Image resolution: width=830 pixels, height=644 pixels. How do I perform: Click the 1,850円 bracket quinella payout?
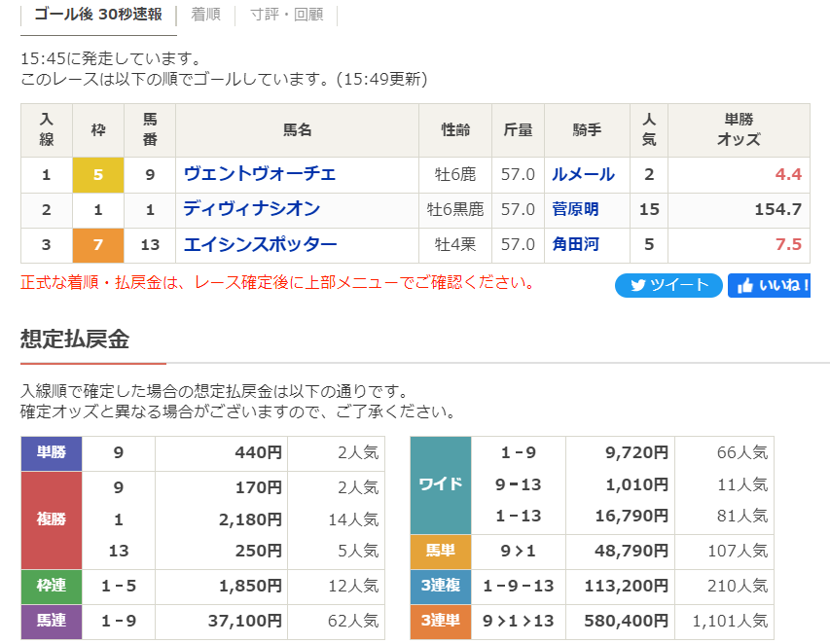250,586
